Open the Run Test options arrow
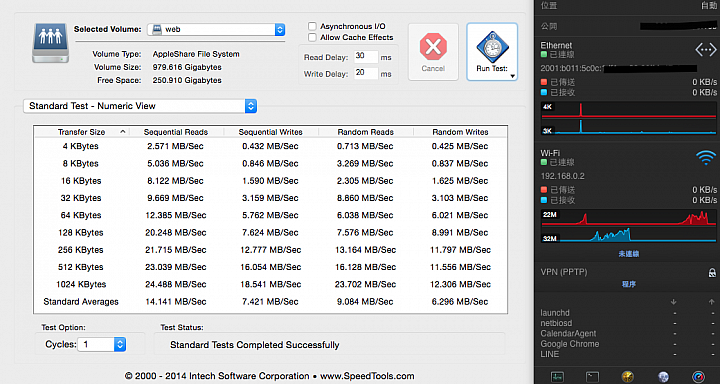The height and width of the screenshot is (384, 720). (x=512, y=76)
